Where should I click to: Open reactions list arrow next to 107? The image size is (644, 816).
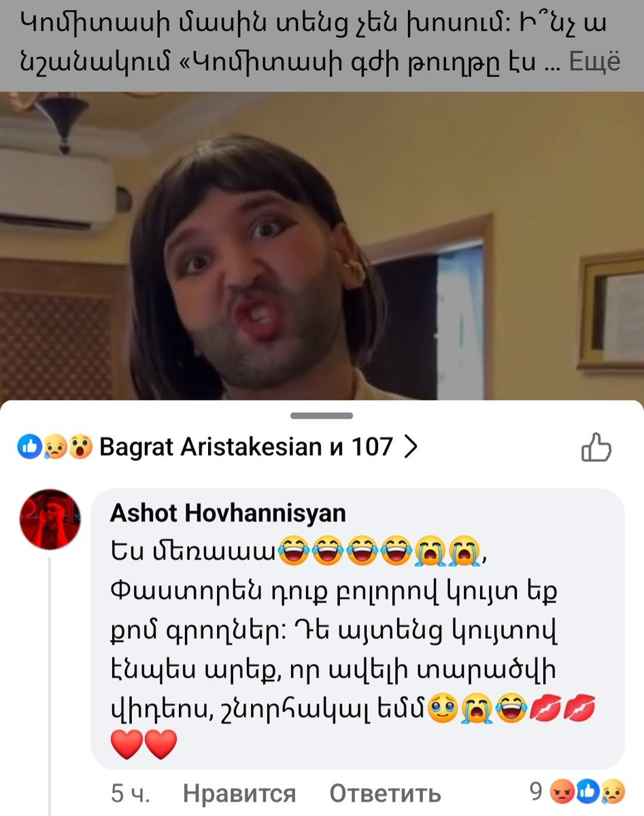[x=410, y=447]
